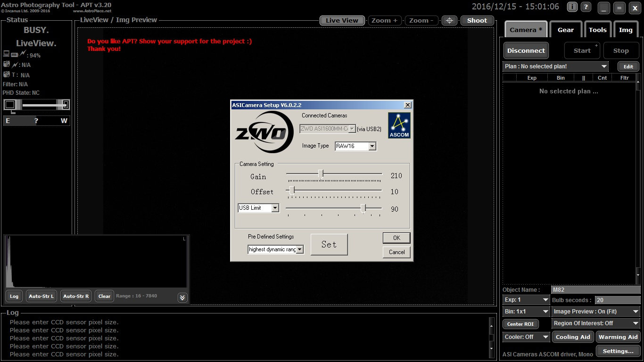Open Cooler: Off dropdown
This screenshot has width=644, height=362.
[x=526, y=337]
